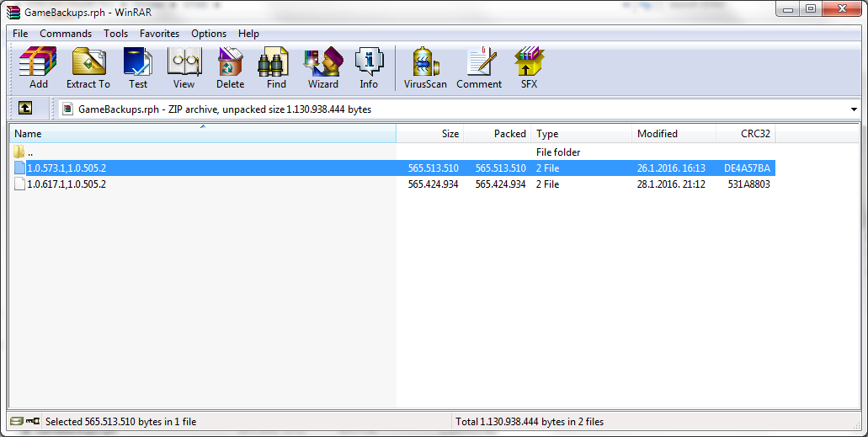Show archive Info

[x=370, y=67]
